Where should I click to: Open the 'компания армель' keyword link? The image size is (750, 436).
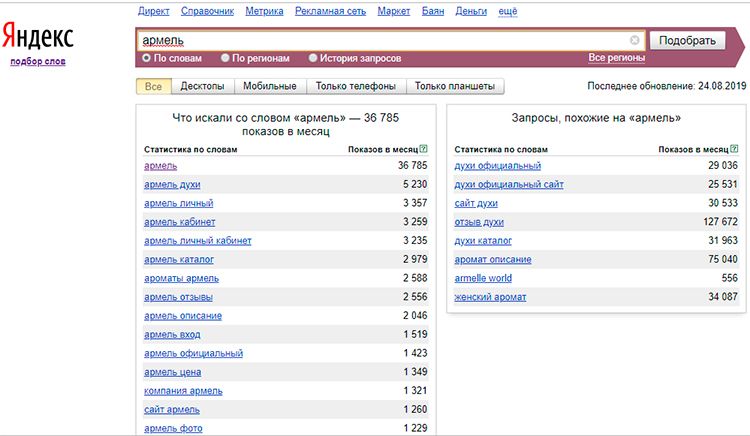click(183, 391)
